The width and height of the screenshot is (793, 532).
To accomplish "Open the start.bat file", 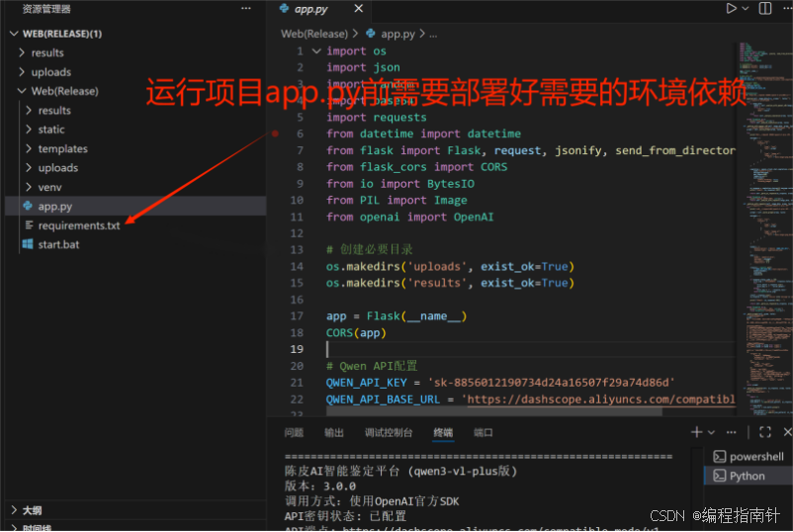I will pos(135,244).
